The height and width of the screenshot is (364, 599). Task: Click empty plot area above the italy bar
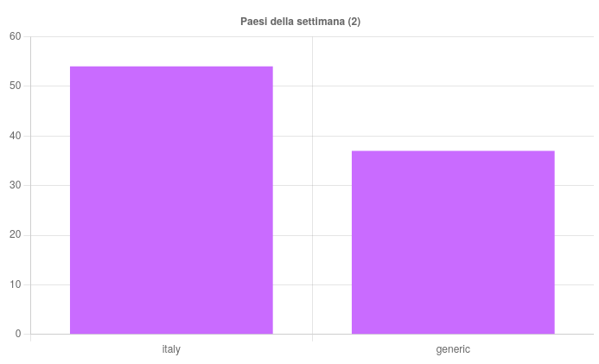(171, 50)
